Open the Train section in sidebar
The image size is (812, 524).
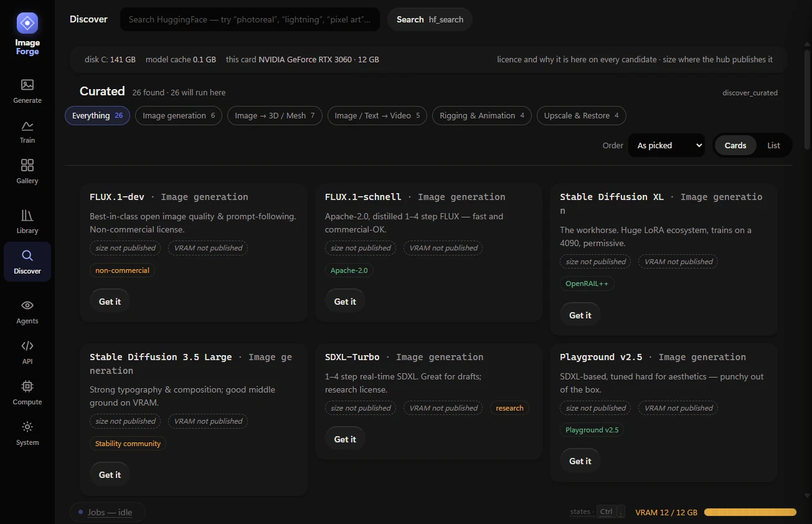tap(27, 131)
